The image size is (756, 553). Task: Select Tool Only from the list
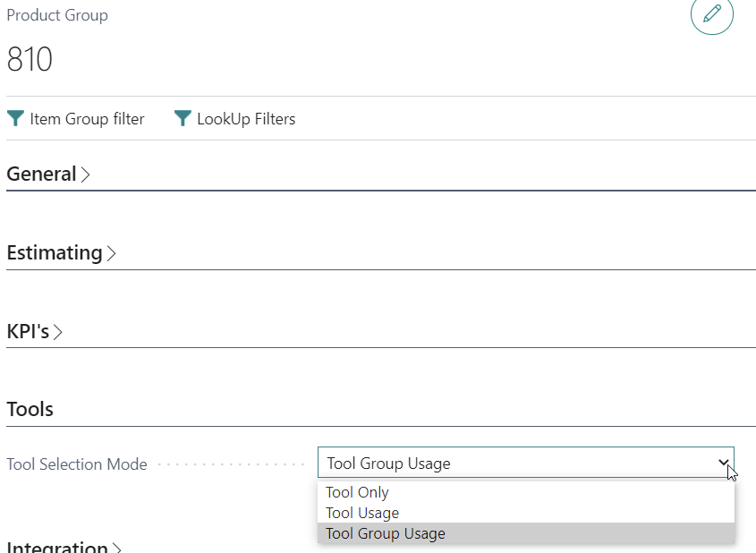click(358, 492)
